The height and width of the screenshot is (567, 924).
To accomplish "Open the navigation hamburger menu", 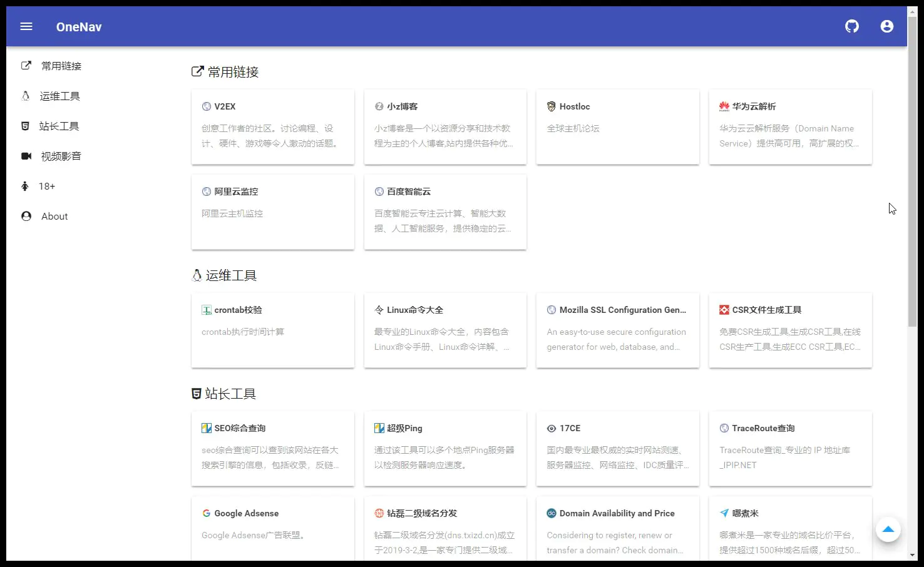I will (26, 26).
